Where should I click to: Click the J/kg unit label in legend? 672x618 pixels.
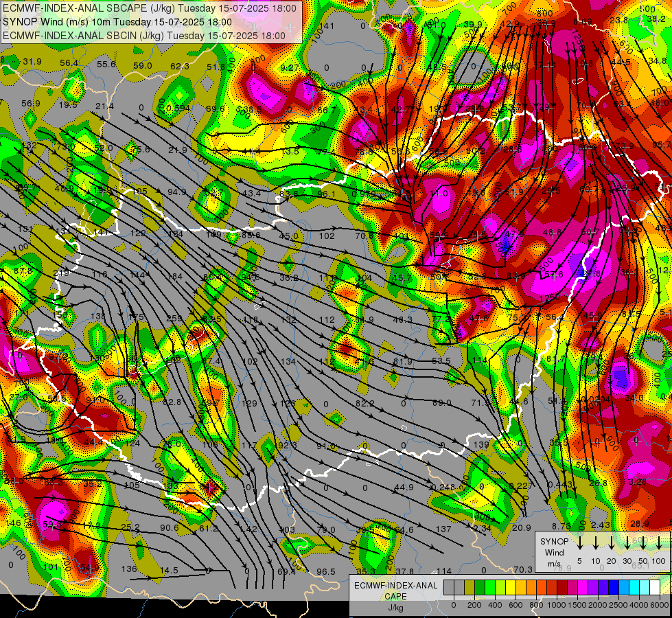pyautogui.click(x=395, y=608)
